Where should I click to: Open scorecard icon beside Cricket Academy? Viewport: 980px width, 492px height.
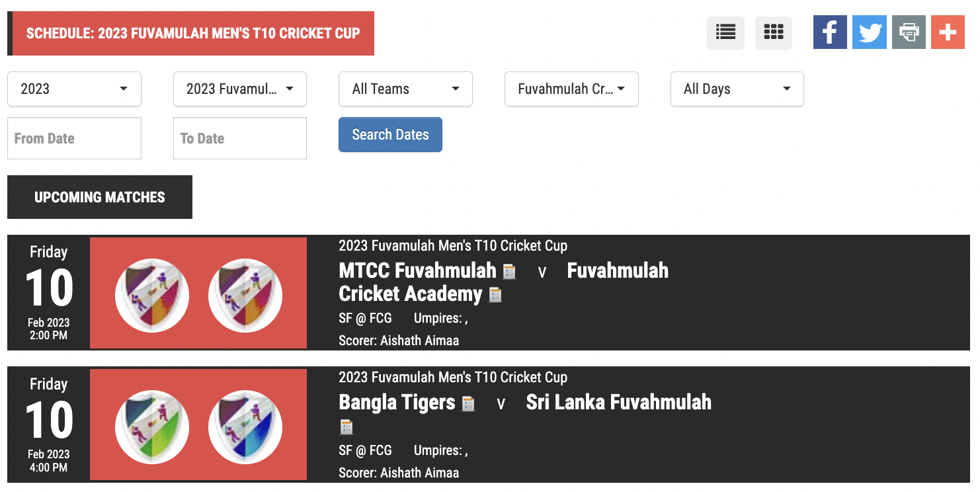point(495,295)
